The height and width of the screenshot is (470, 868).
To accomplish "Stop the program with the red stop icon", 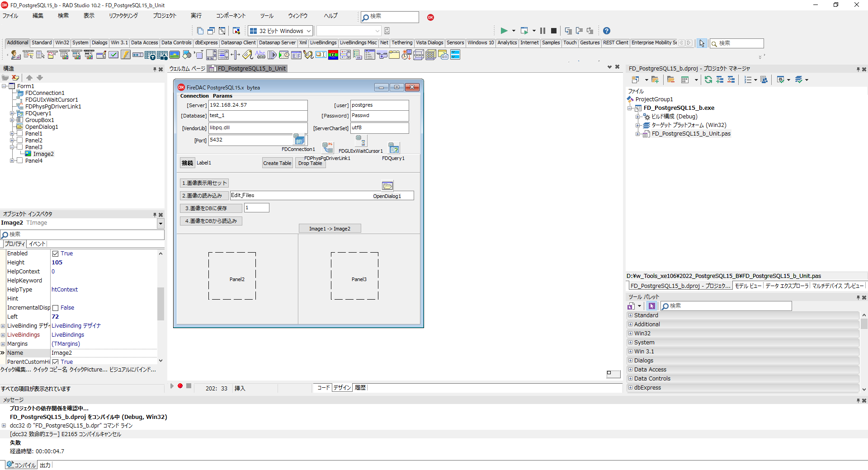I will [554, 31].
